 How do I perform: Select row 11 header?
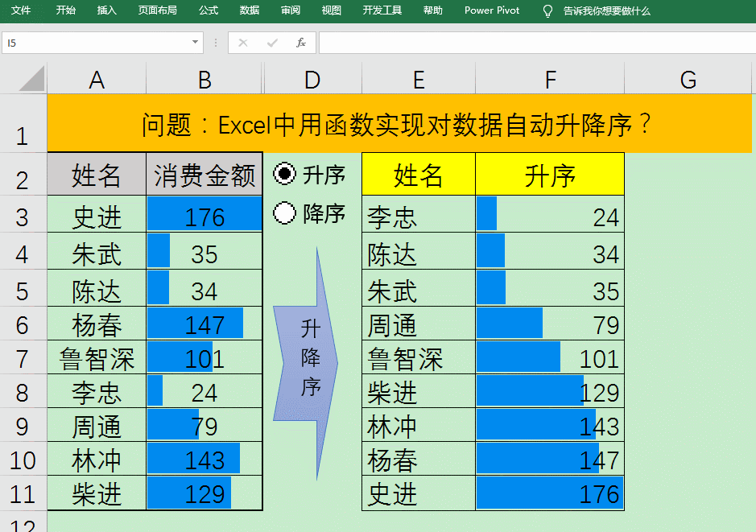click(23, 493)
